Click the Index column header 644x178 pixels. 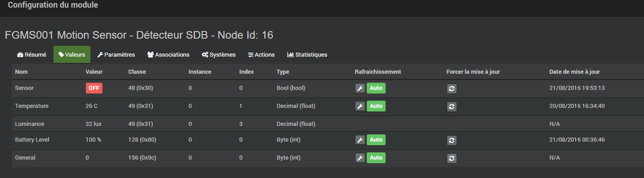tap(246, 72)
